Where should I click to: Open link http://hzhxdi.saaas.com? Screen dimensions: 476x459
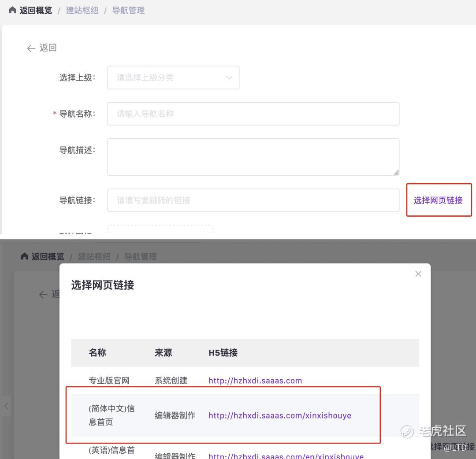pyautogui.click(x=255, y=381)
